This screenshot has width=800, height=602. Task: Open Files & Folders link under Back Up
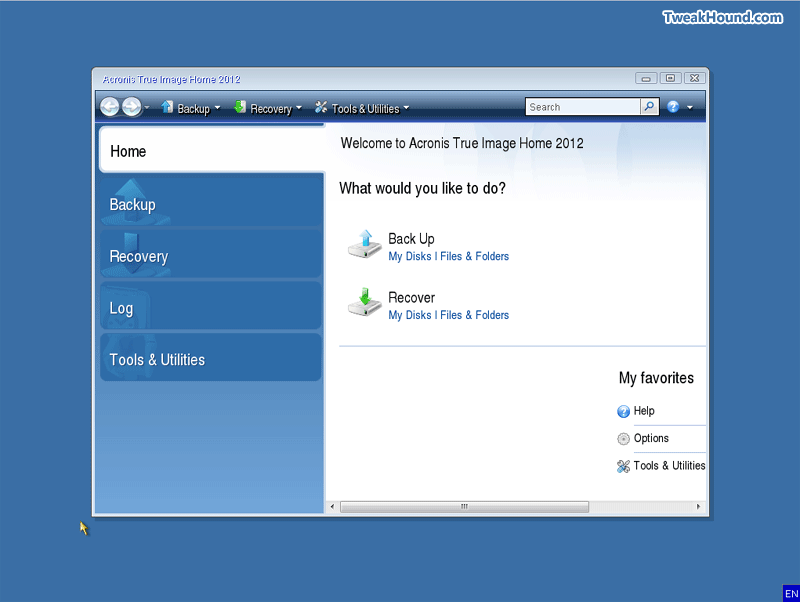(474, 256)
